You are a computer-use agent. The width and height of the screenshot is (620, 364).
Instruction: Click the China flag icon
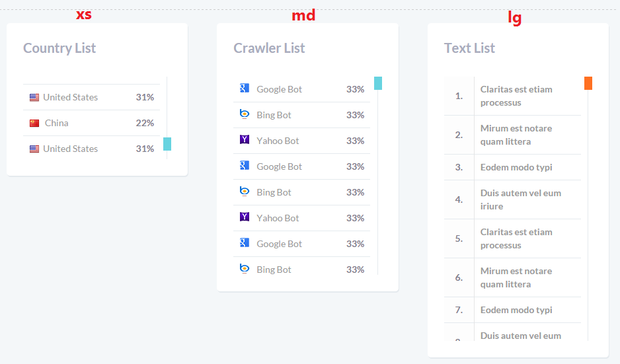click(x=34, y=124)
